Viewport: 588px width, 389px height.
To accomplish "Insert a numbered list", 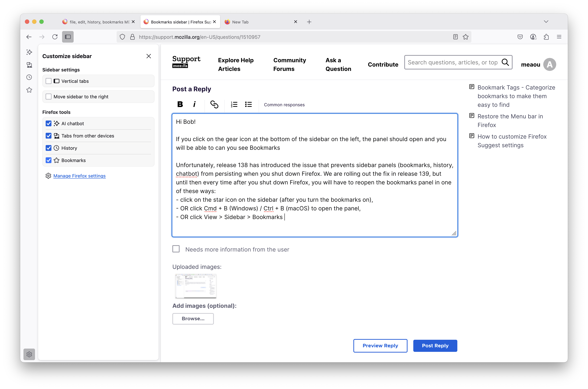I will click(234, 104).
